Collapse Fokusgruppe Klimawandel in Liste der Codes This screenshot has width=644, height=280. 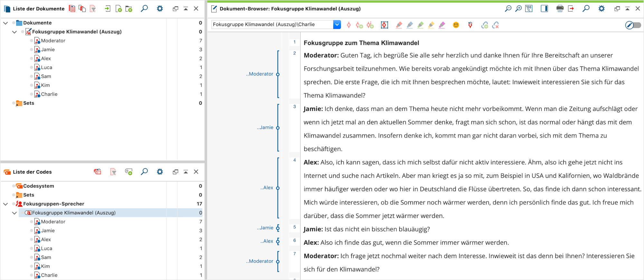tap(14, 213)
